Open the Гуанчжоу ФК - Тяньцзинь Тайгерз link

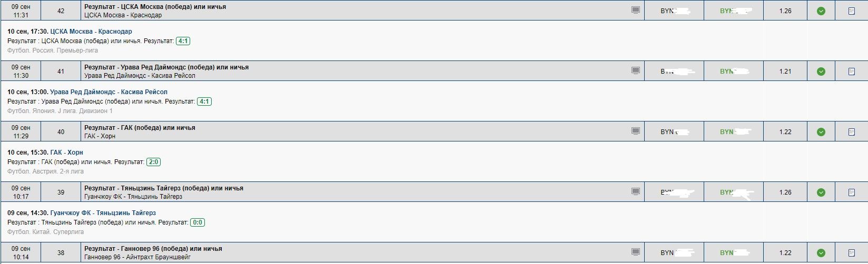coord(103,213)
